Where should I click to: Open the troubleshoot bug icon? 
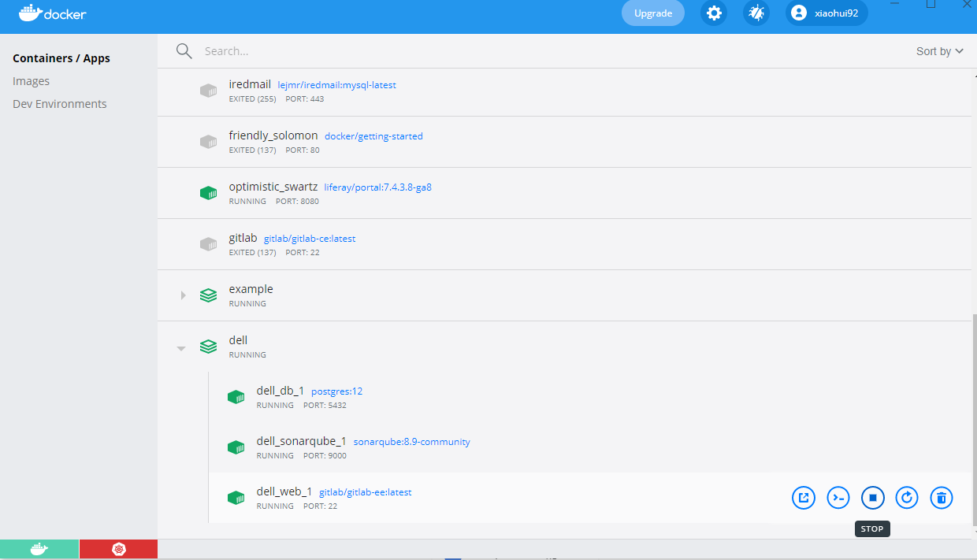[x=756, y=13]
